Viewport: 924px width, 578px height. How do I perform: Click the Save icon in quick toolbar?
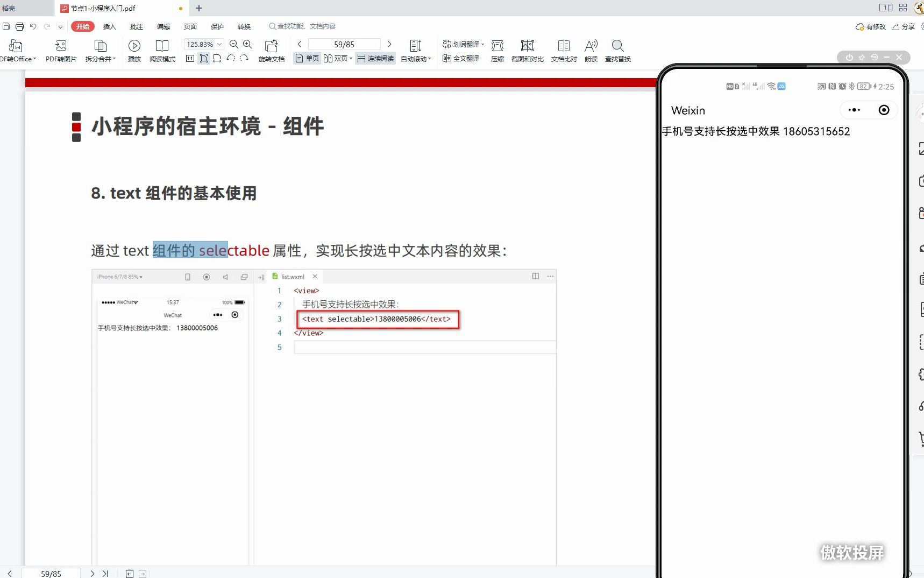(6, 26)
